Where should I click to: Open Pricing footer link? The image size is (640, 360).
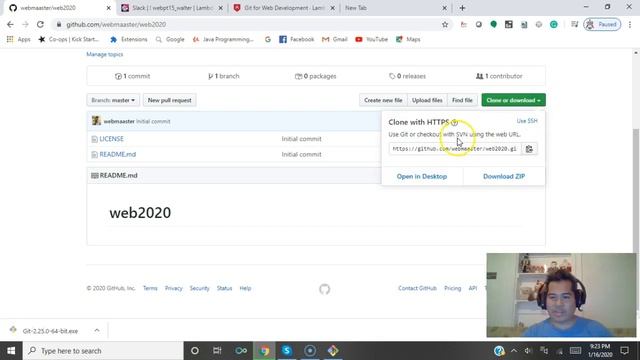click(x=452, y=288)
